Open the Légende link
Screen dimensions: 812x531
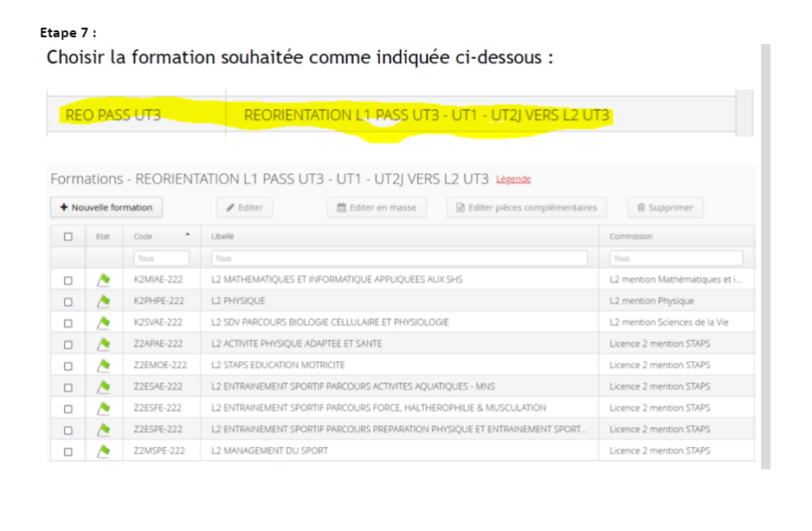tap(513, 178)
